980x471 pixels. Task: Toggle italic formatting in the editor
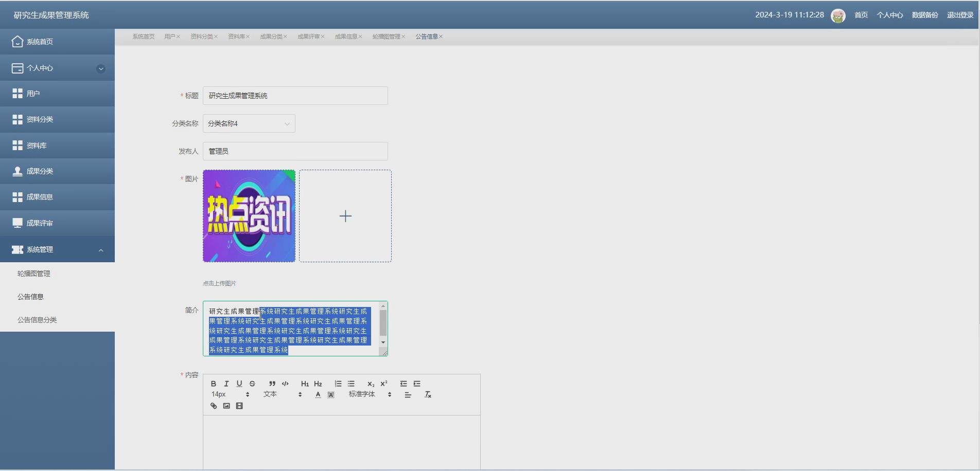click(x=226, y=384)
